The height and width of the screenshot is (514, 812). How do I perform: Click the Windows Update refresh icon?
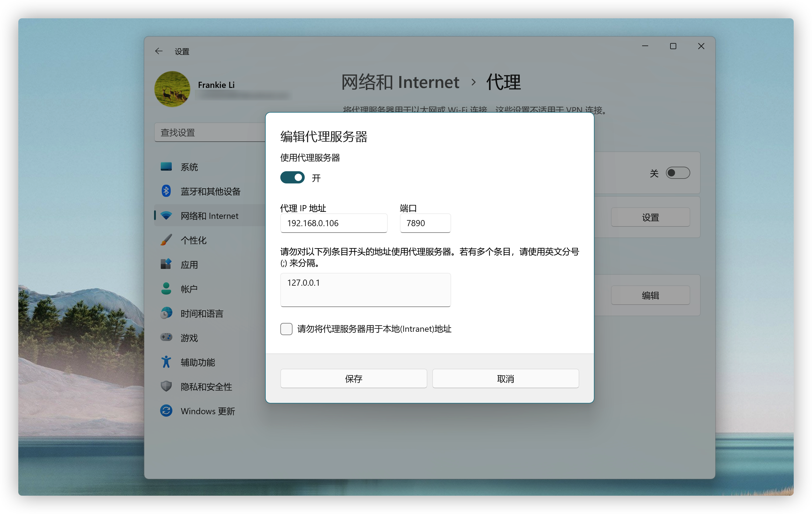tap(166, 411)
